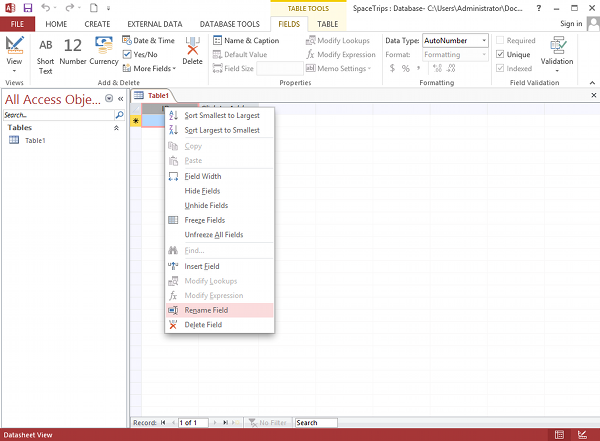Click the New document icon in title bar

click(x=94, y=8)
